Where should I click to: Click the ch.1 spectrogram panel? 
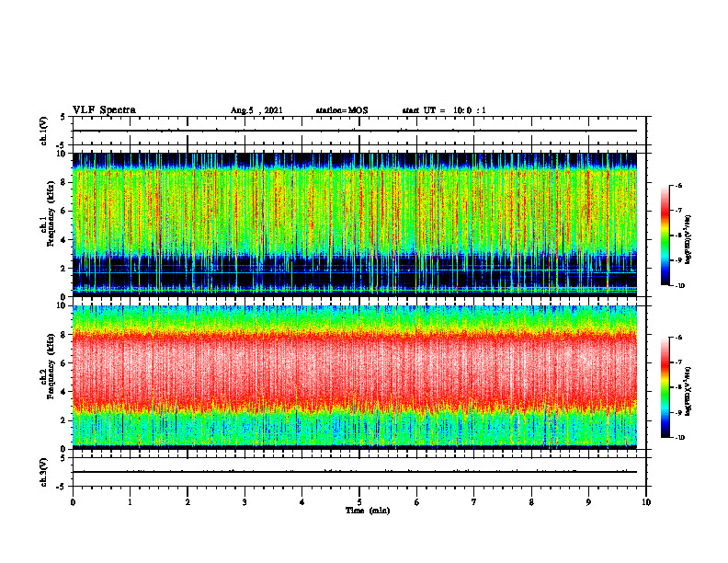click(355, 224)
